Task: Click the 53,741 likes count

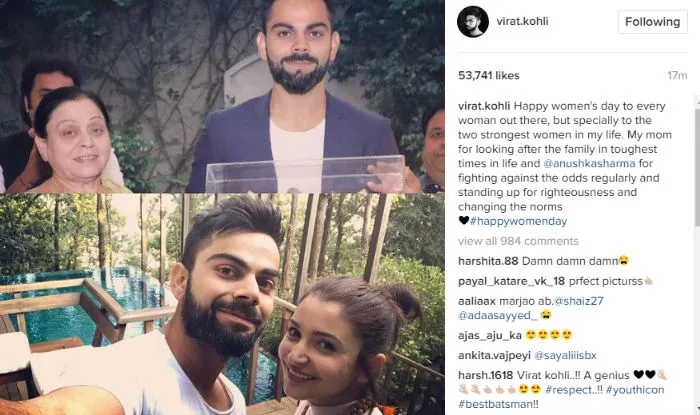Action: (489, 75)
